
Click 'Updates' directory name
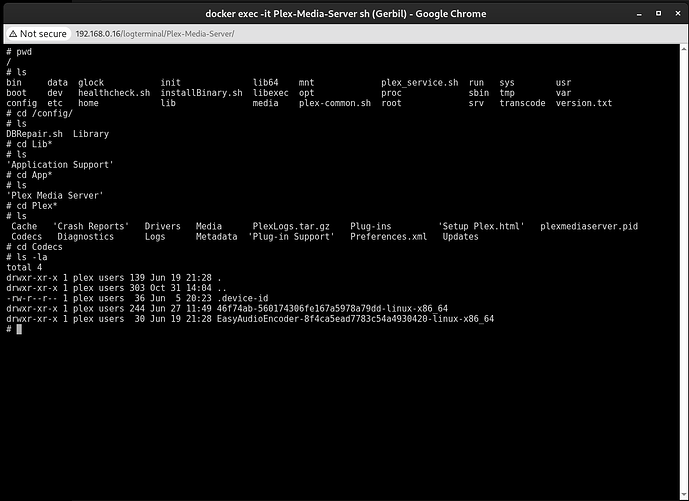pyautogui.click(x=461, y=237)
